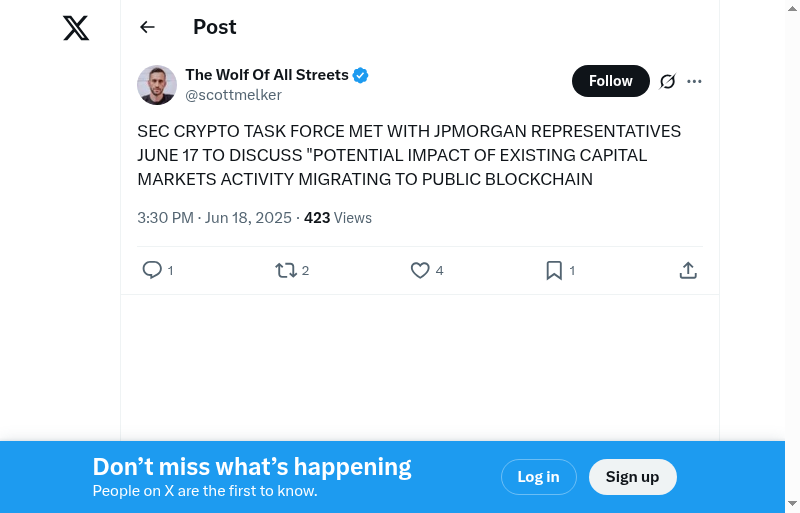Open the share post icon
The image size is (800, 513).
pyautogui.click(x=688, y=270)
